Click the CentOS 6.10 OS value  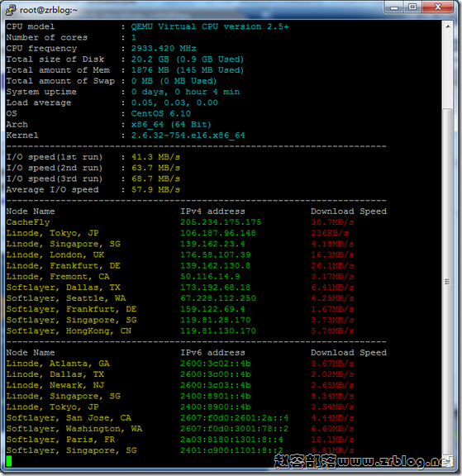pyautogui.click(x=161, y=113)
